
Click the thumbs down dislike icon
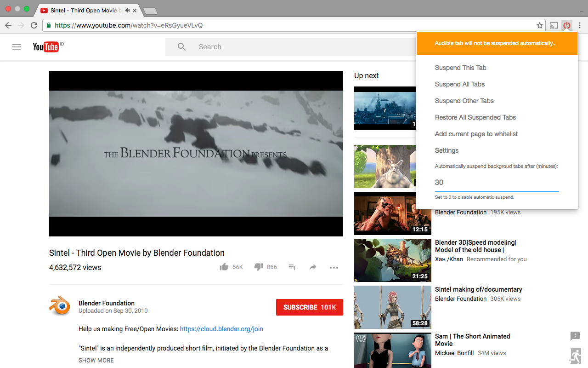point(259,267)
